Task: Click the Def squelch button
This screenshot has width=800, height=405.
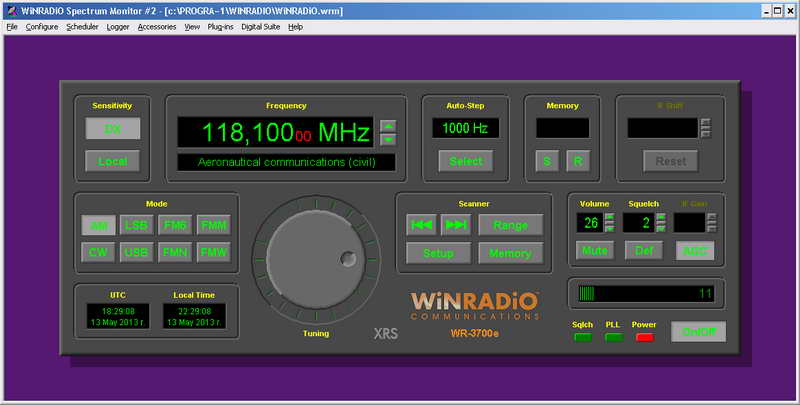Action: pyautogui.click(x=644, y=250)
